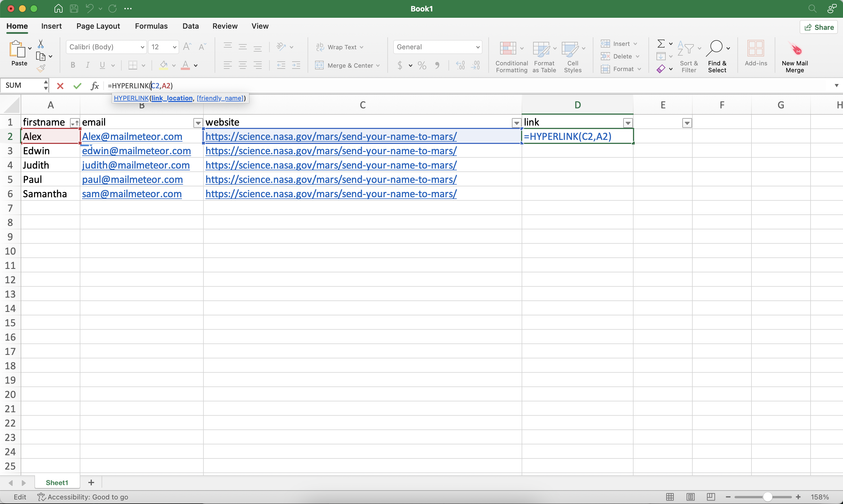Open the Formulas ribbon tab
The height and width of the screenshot is (504, 843).
[151, 26]
